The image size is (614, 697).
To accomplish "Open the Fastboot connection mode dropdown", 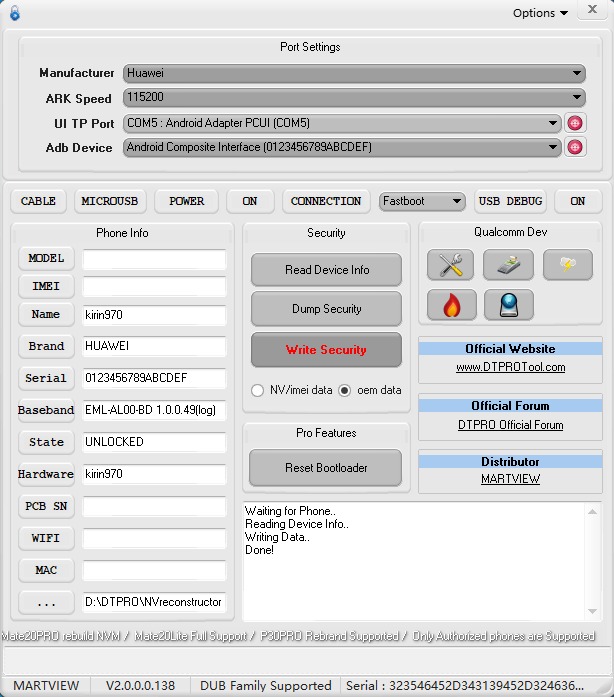I will [x=422, y=201].
